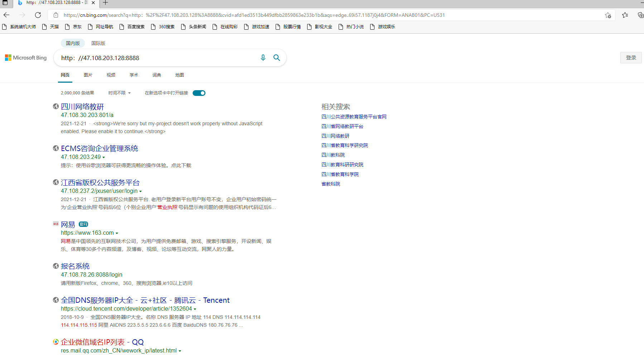Screen dimensions: 644x355
Task: Open a new tab with the plus icon
Action: tap(105, 3)
